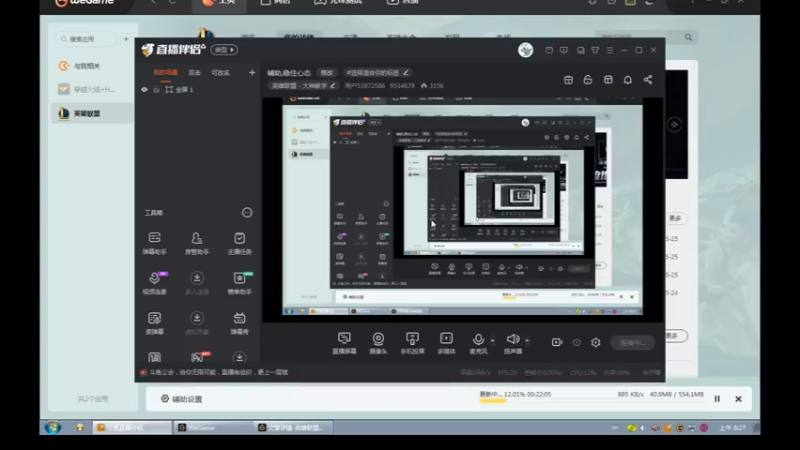The width and height of the screenshot is (800, 450).
Task: Toggle the lock on 全屏 1 source
Action: pyautogui.click(x=157, y=90)
